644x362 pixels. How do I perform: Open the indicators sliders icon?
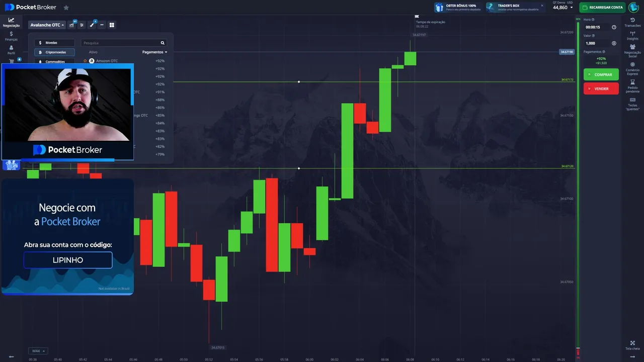[82, 25]
